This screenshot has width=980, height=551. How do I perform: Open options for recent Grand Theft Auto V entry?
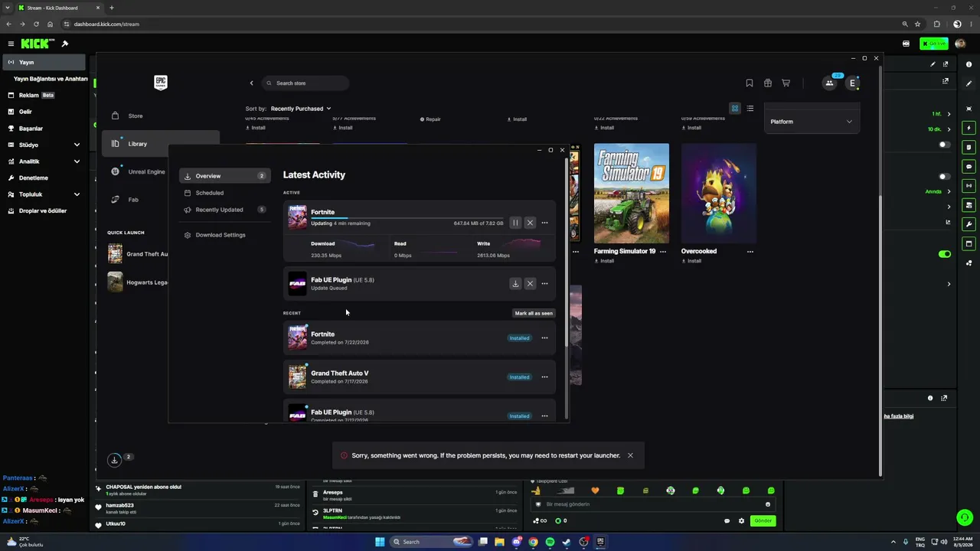point(544,377)
